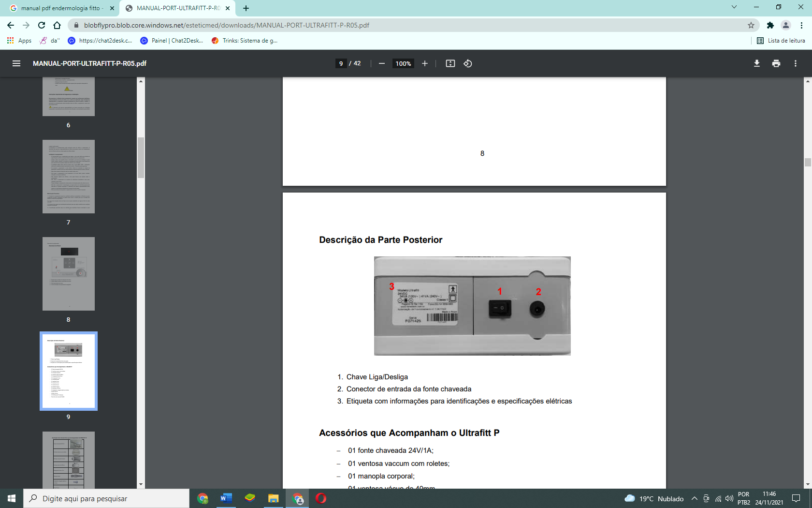Open the Painel Chat2Desk bookmark

coord(172,41)
